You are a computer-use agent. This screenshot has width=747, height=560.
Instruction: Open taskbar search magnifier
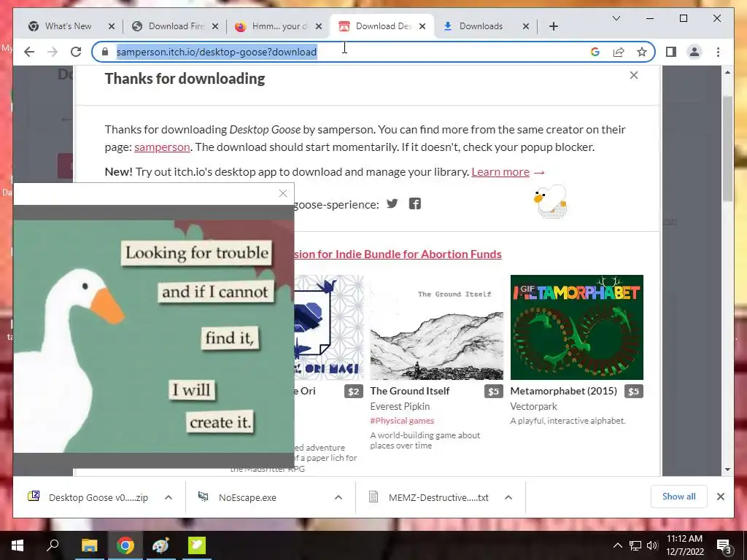(53, 545)
